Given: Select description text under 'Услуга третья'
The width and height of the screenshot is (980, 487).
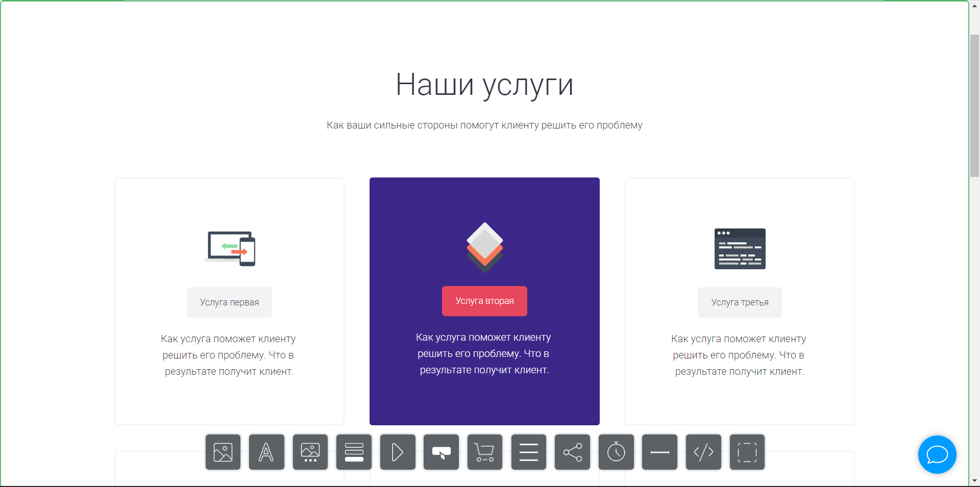Looking at the screenshot, I should 740,355.
